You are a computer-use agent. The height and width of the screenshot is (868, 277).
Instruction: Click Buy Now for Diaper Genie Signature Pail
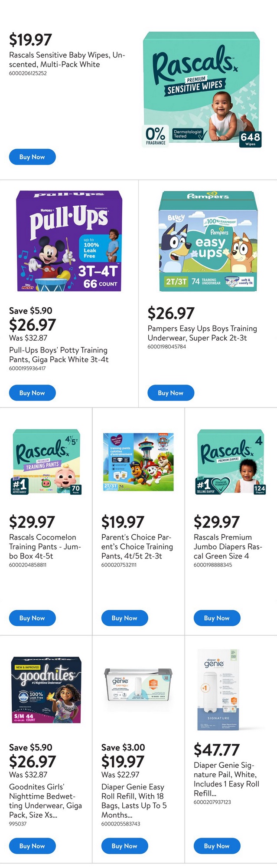tap(217, 846)
